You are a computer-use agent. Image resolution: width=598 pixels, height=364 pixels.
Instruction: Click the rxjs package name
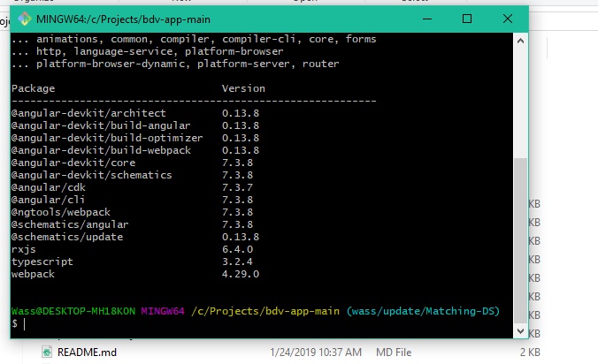click(24, 249)
